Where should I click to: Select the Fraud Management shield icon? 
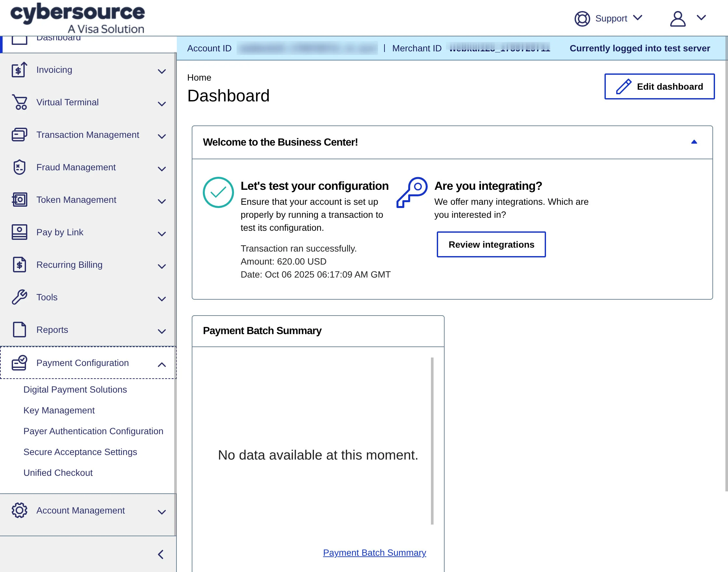[19, 167]
